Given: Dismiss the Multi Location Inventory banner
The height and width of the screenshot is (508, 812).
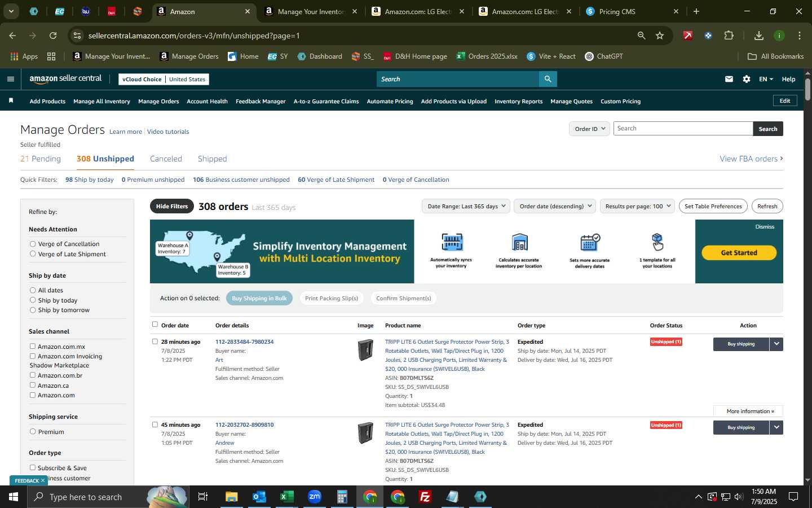Looking at the screenshot, I should [x=765, y=226].
